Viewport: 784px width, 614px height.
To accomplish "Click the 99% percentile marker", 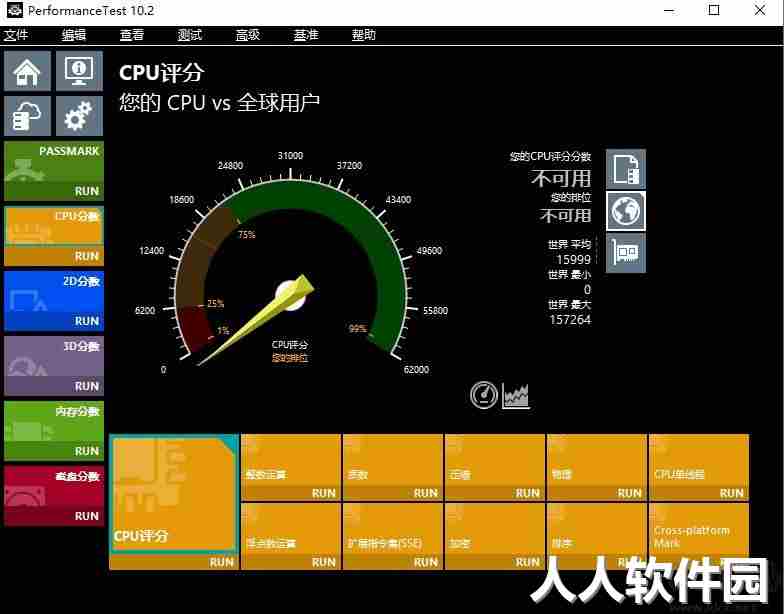I will pyautogui.click(x=358, y=328).
